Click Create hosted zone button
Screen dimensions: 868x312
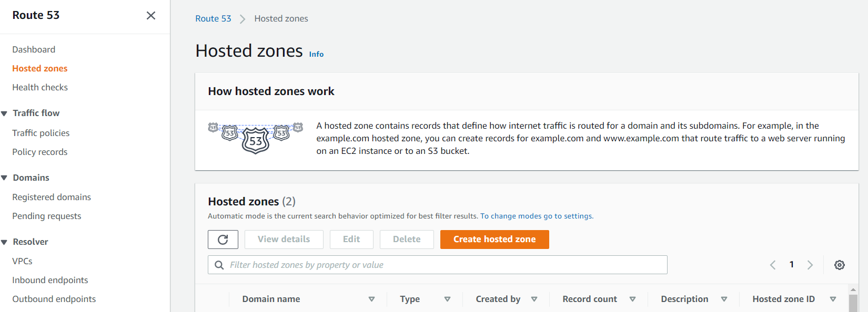coord(494,240)
